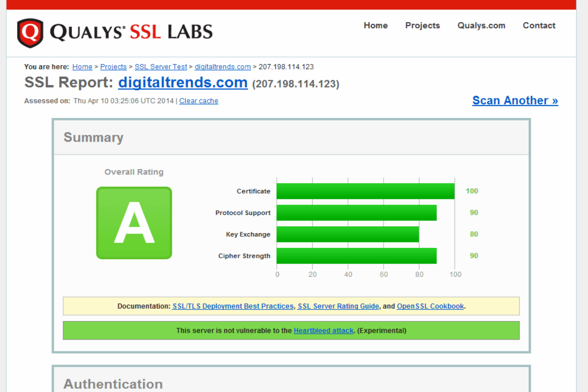Click the Clear cache link

(198, 101)
